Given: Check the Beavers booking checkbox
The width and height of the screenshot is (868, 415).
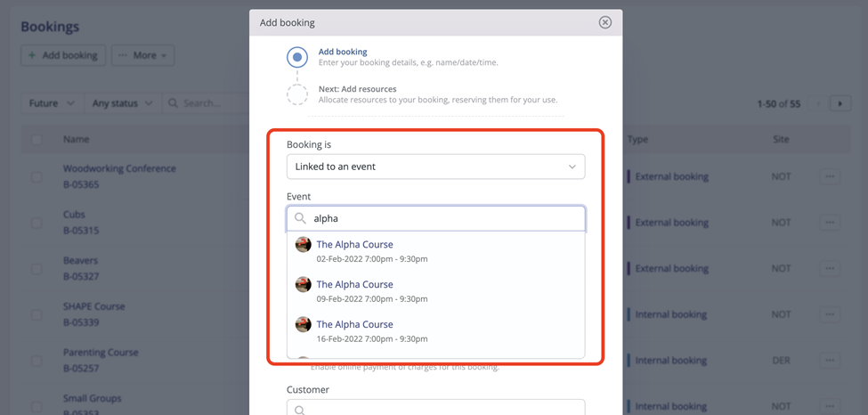Looking at the screenshot, I should click(37, 269).
